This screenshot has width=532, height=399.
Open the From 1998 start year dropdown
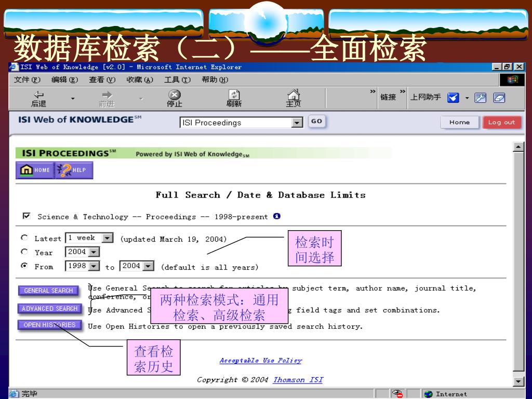click(x=94, y=266)
